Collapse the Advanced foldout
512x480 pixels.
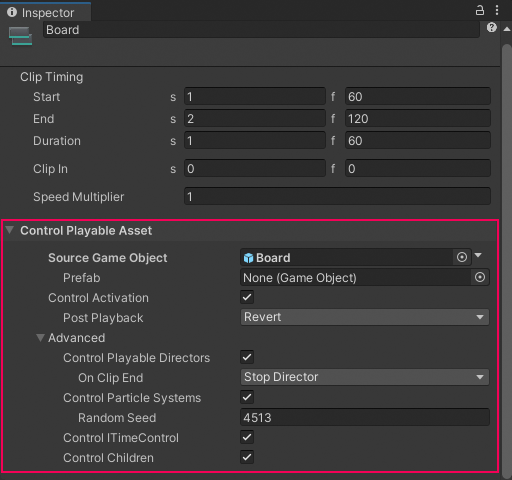pyautogui.click(x=40, y=338)
